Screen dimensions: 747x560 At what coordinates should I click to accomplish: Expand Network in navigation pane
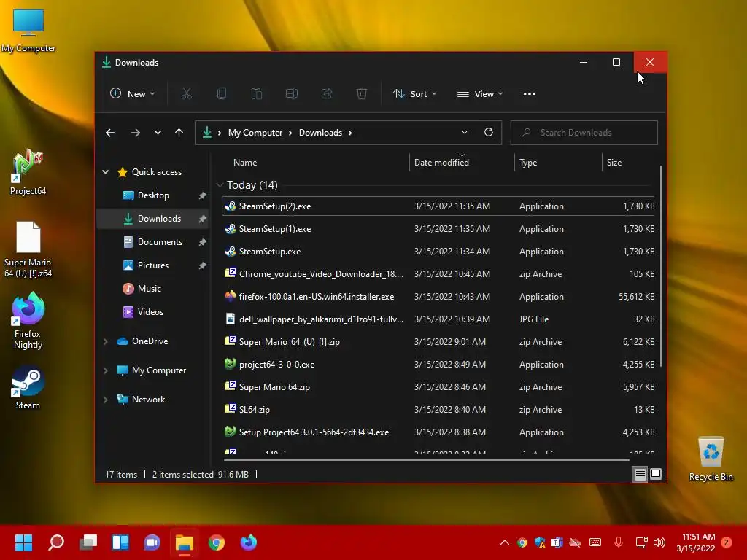pos(105,400)
